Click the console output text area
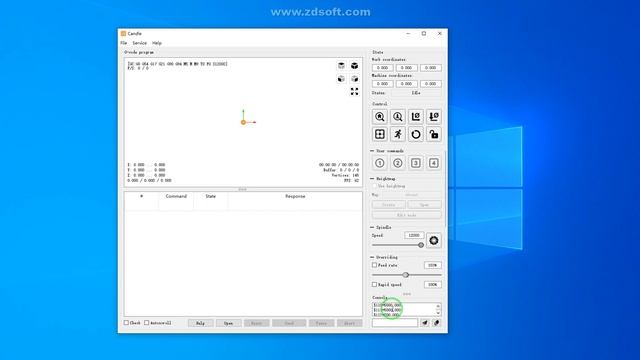640x360 pixels. point(404,309)
